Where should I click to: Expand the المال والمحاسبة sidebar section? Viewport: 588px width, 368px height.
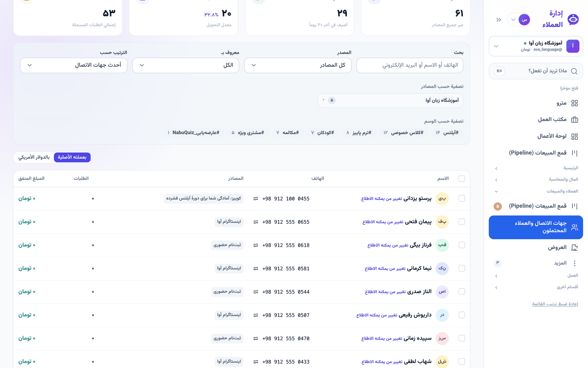[x=536, y=180]
